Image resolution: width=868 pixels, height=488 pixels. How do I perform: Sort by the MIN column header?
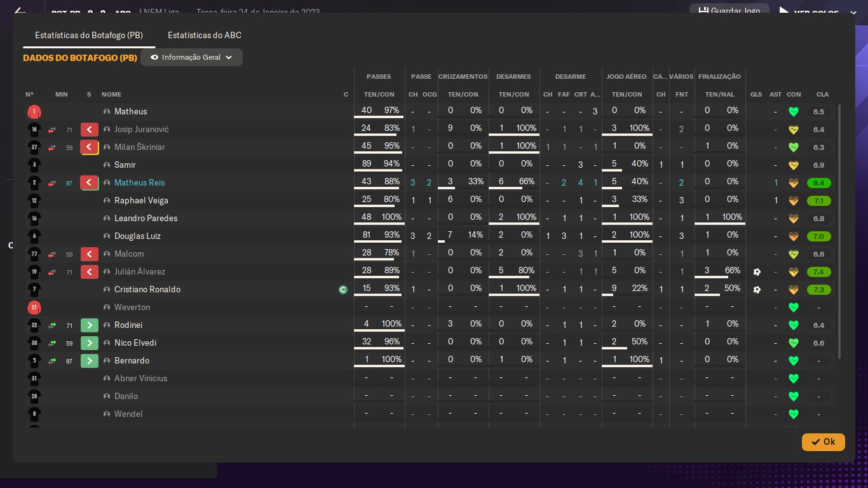click(x=62, y=95)
